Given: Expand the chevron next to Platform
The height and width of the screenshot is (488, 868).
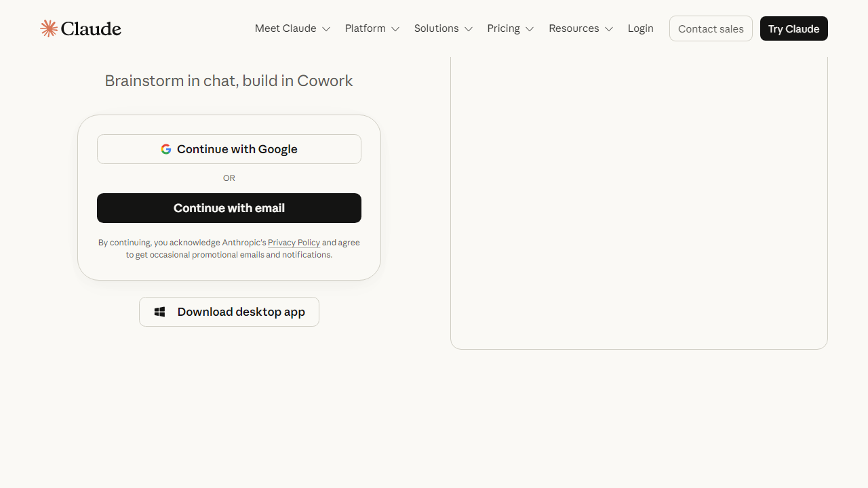Looking at the screenshot, I should click(x=395, y=29).
